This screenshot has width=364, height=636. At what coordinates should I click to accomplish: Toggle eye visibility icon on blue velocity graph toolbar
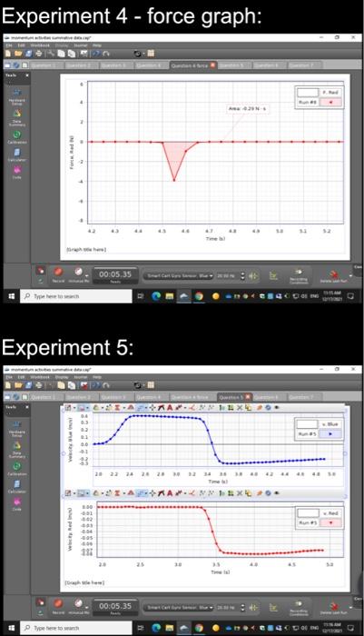pos(277,408)
